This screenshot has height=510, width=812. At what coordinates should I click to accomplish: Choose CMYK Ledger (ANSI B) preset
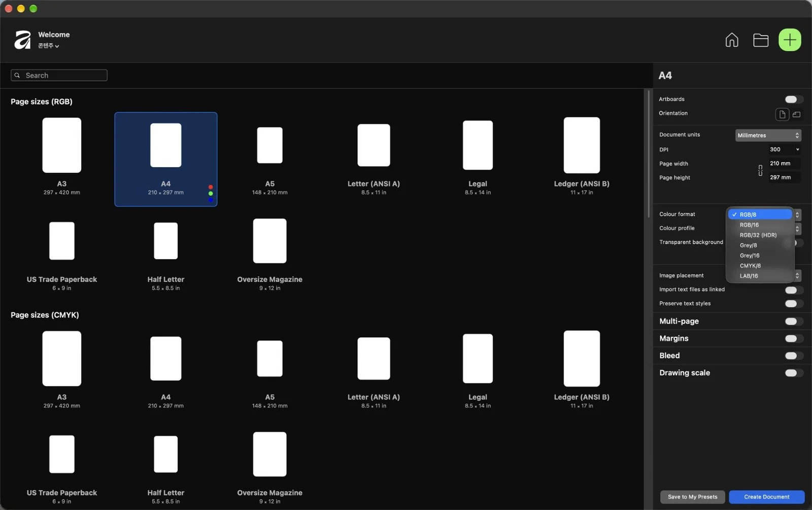tap(582, 370)
